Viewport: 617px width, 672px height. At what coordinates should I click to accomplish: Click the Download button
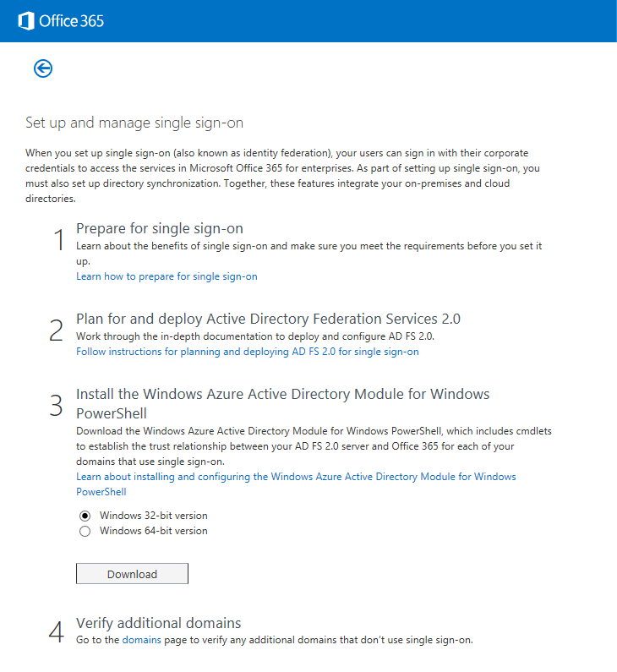pyautogui.click(x=132, y=573)
